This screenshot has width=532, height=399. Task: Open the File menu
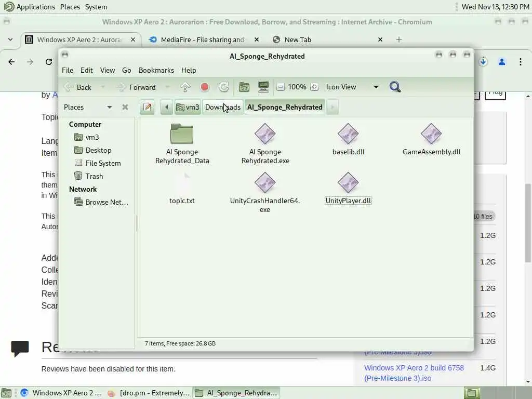point(68,70)
